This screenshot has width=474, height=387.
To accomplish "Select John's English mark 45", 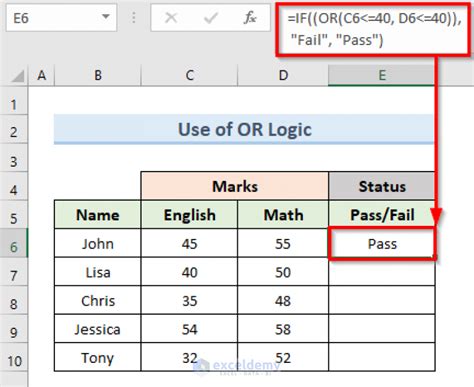I will (x=189, y=243).
